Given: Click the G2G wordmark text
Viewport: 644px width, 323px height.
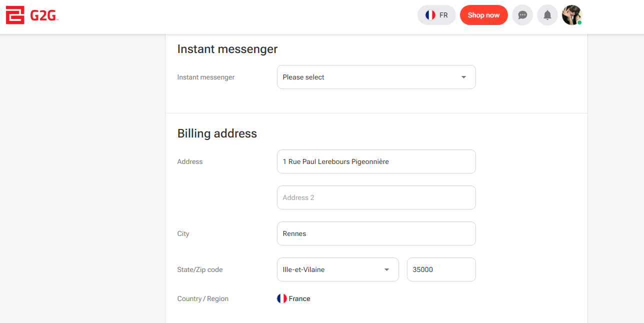Looking at the screenshot, I should click(x=44, y=15).
